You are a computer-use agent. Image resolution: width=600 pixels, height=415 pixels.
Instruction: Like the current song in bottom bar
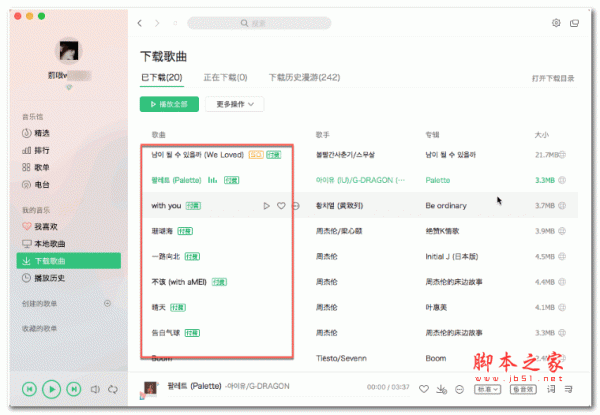pos(424,389)
